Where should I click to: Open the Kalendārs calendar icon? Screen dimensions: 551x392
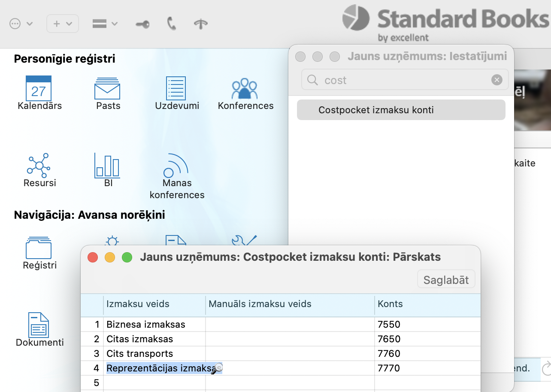coord(39,89)
